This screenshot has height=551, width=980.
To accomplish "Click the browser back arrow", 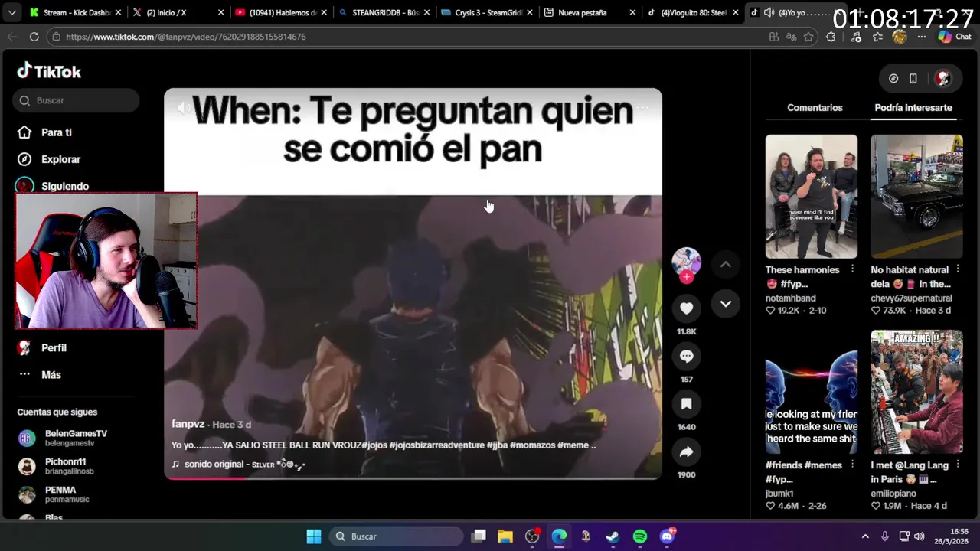I will click(11, 37).
